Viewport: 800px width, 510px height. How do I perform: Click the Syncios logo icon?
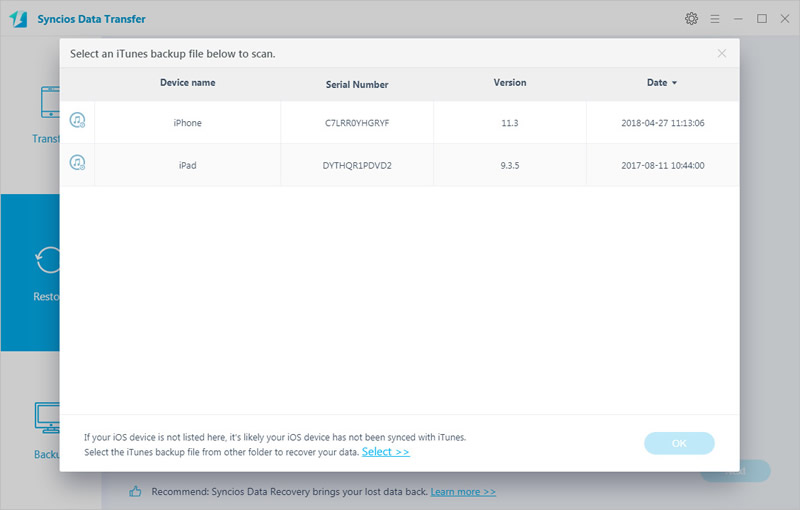coord(18,19)
